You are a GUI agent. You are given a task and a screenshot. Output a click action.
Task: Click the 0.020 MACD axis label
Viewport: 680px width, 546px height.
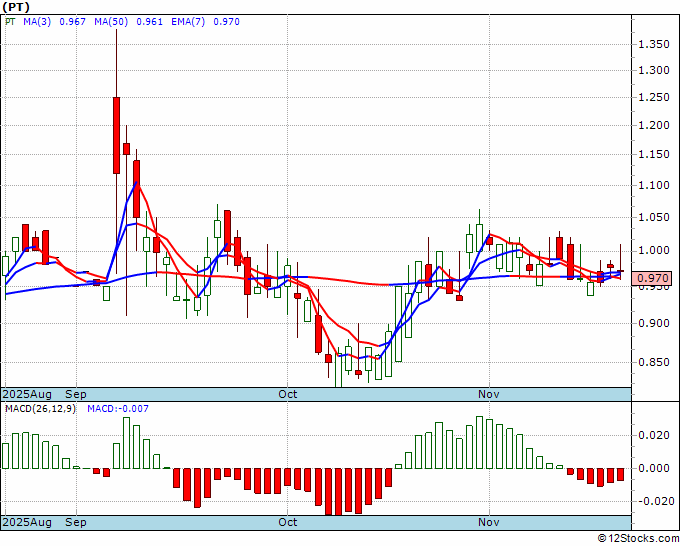pos(654,435)
